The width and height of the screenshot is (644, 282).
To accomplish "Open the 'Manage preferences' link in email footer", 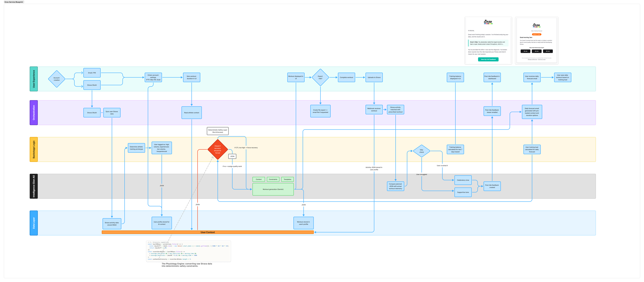I will (532, 59).
